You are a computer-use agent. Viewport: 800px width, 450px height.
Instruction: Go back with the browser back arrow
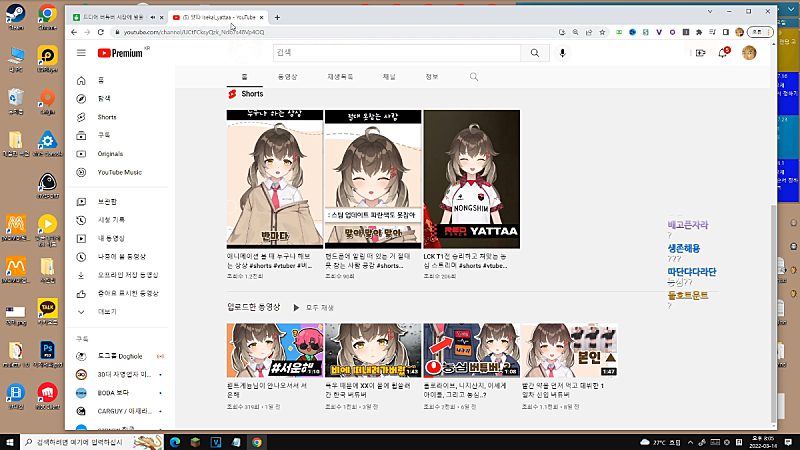pyautogui.click(x=74, y=32)
